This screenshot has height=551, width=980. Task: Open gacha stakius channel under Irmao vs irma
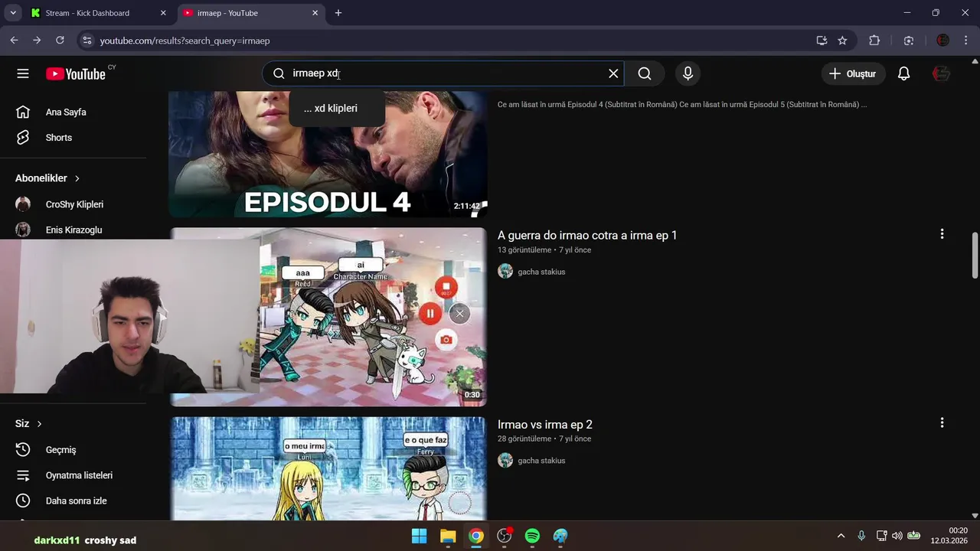541,461
